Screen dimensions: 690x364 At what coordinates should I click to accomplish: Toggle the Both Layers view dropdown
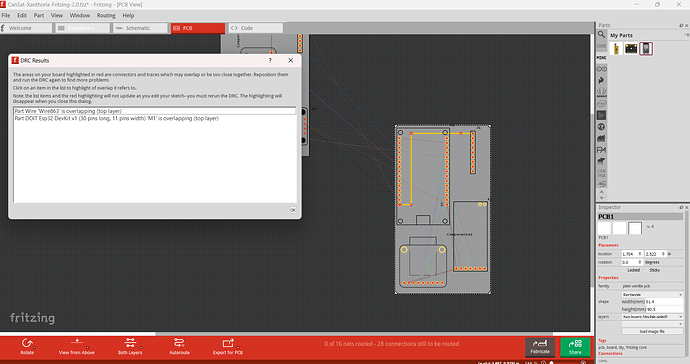click(130, 346)
